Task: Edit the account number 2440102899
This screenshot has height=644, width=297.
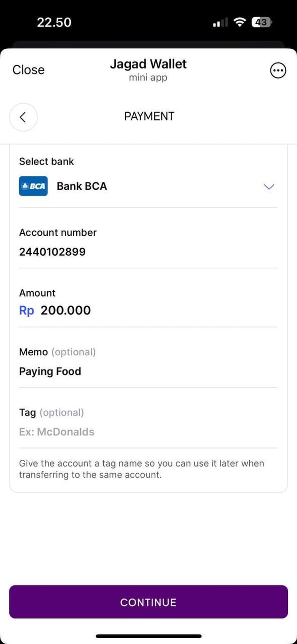Action: [52, 252]
